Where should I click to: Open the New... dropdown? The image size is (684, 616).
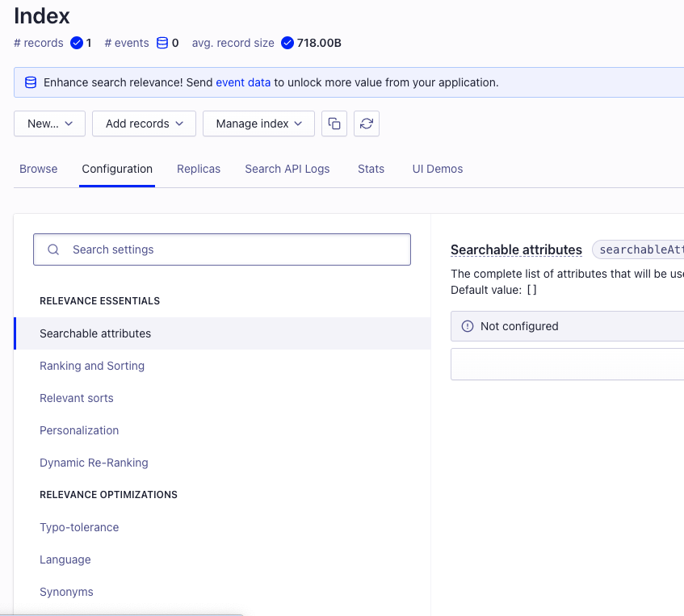pos(50,124)
